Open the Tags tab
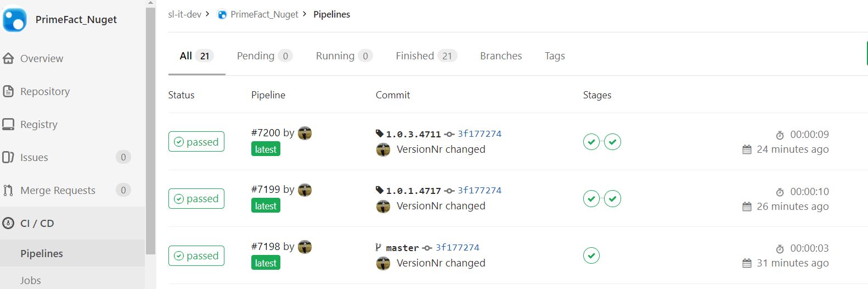Viewport: 868px width, 289px height. point(554,56)
